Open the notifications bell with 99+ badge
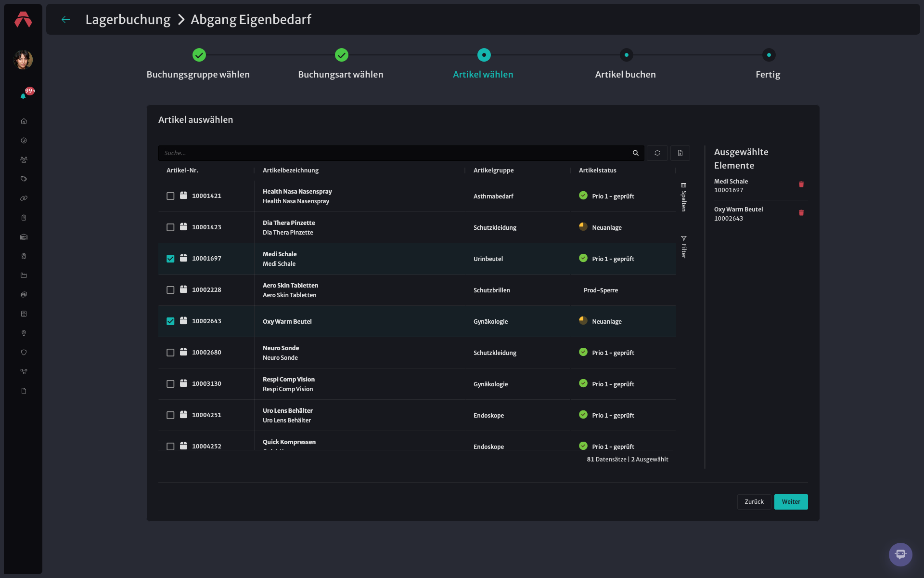924x578 pixels. [23, 96]
